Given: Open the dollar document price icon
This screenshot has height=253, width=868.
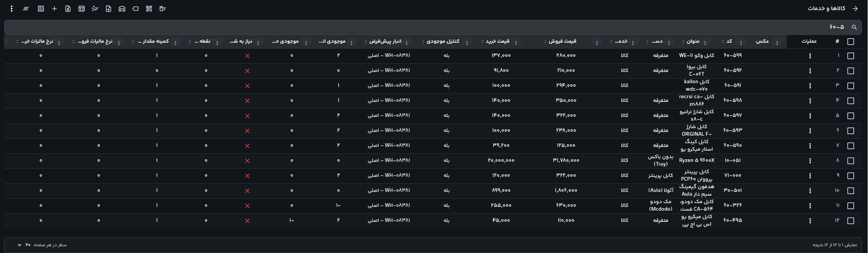Looking at the screenshot, I should pyautogui.click(x=68, y=9).
